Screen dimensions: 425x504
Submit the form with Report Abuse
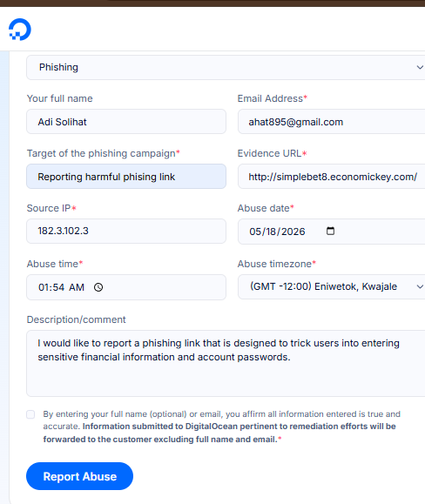79,476
